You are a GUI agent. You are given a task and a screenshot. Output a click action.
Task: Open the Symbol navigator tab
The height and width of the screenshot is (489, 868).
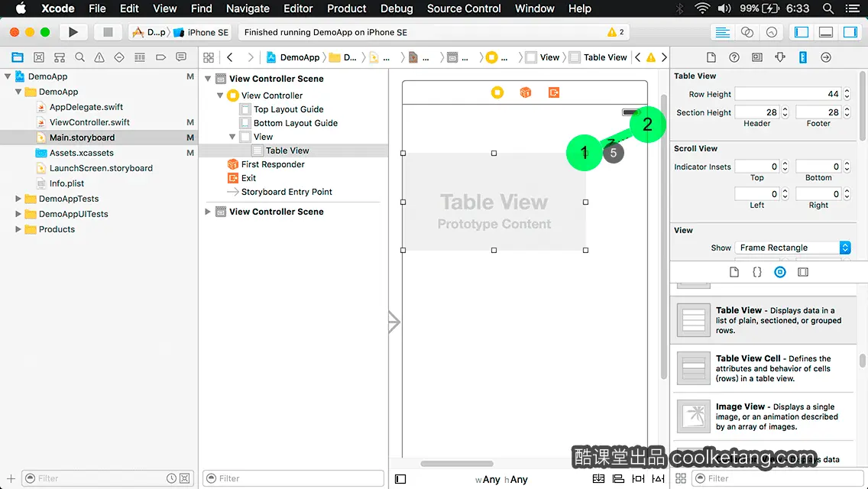(x=39, y=57)
